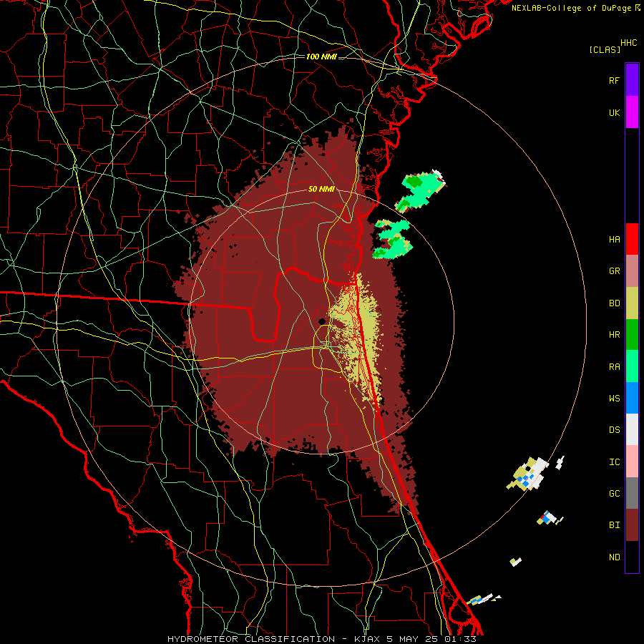Click the HYDROMETEOR CLASSIFICATION caption text
The width and height of the screenshot is (644, 644).
(x=251, y=639)
